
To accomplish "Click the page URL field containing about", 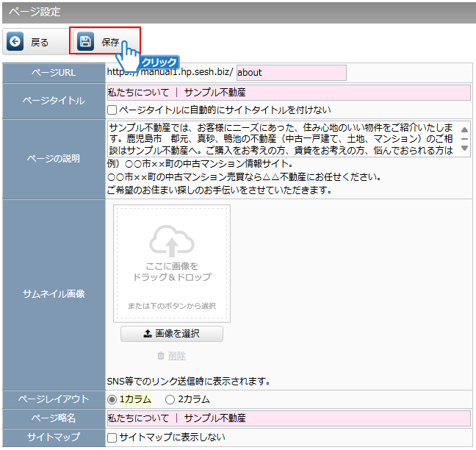I will click(x=291, y=73).
